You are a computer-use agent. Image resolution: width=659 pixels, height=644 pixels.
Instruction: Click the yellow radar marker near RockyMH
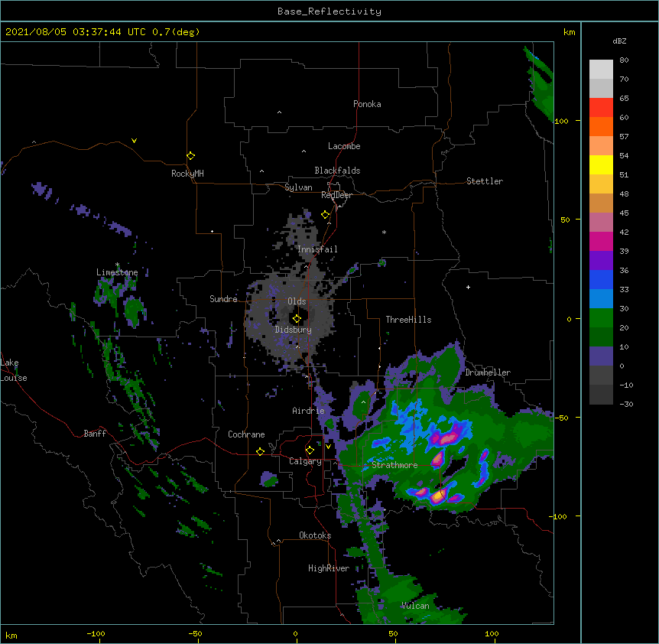[x=190, y=156]
